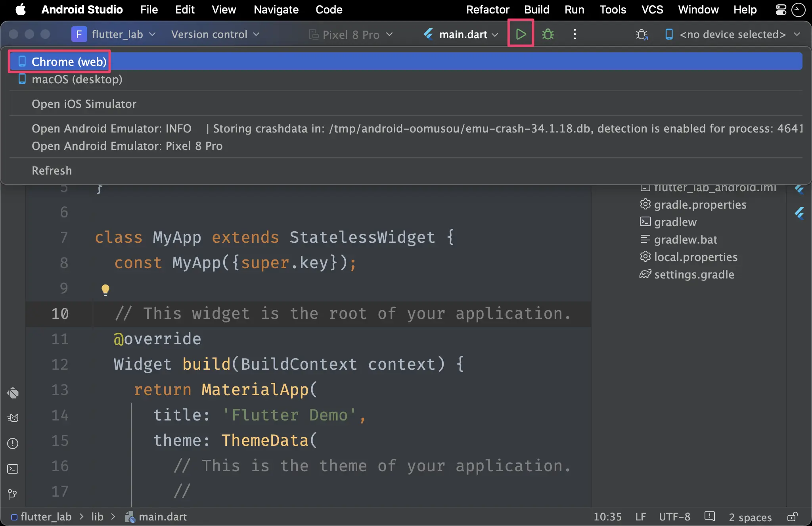Open the Run menu
Viewport: 812px width, 526px height.
(574, 9)
